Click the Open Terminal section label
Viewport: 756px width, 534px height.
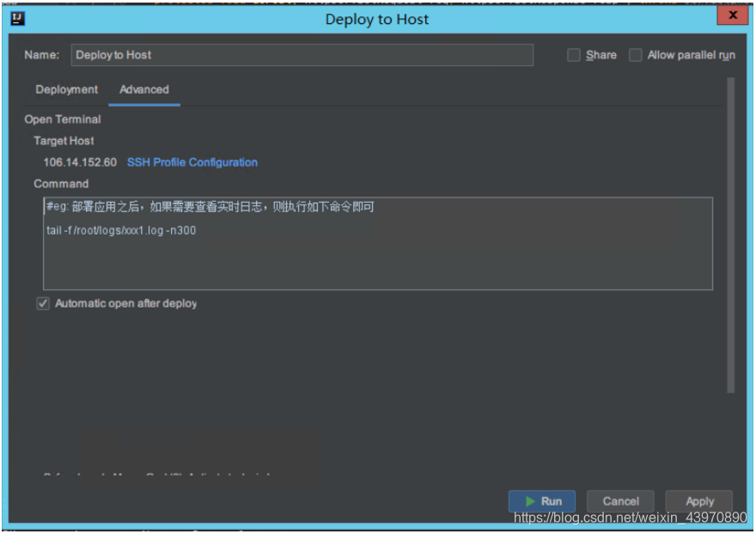(x=63, y=119)
